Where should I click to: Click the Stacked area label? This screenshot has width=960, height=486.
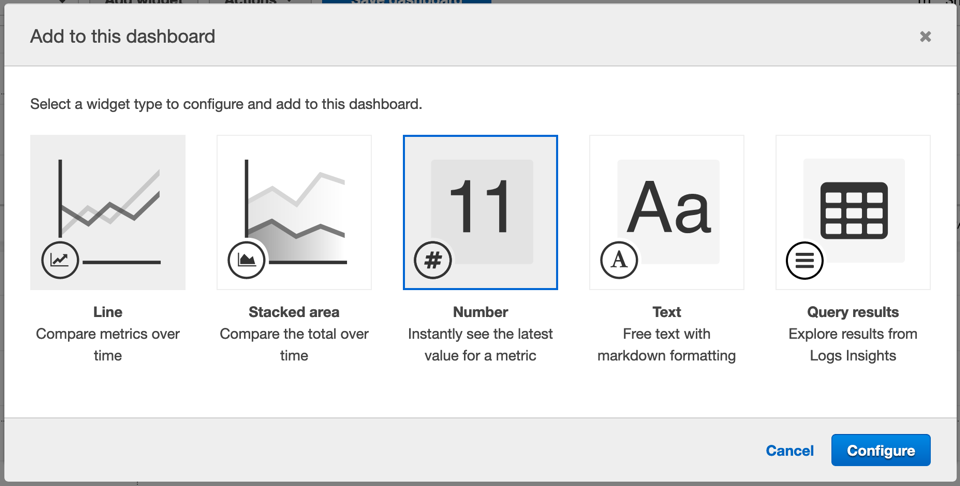click(294, 312)
